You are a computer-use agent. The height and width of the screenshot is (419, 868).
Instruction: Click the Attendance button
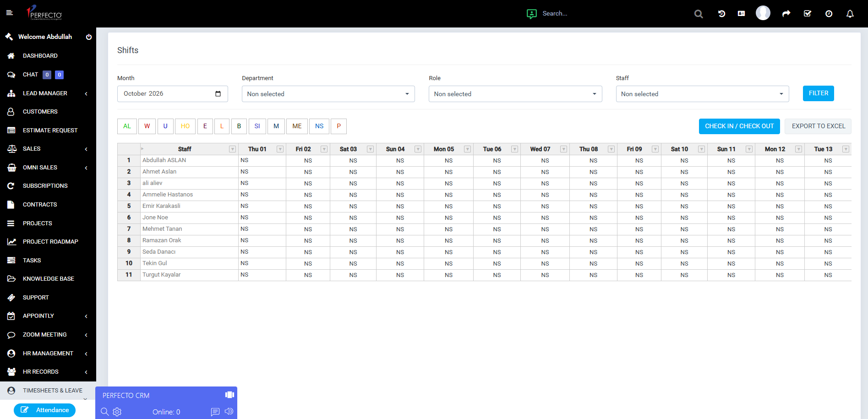44,410
